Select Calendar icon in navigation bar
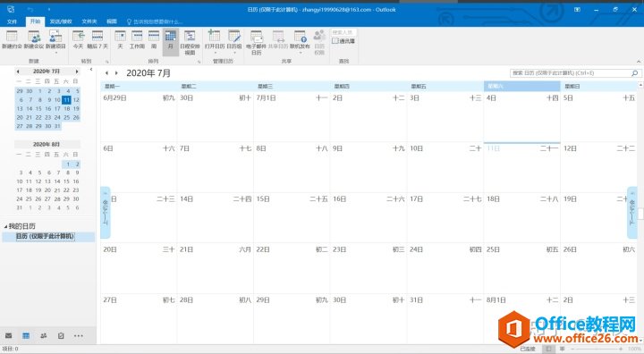644x354 pixels. (x=26, y=335)
